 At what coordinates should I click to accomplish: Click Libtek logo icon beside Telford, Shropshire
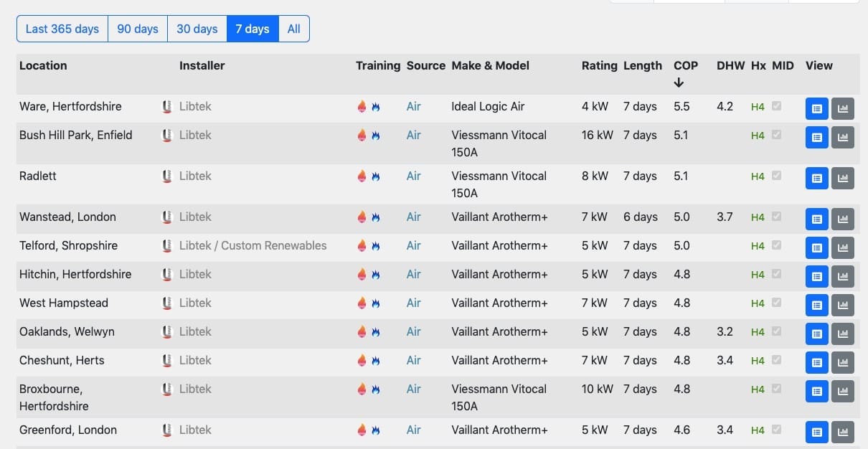click(167, 245)
